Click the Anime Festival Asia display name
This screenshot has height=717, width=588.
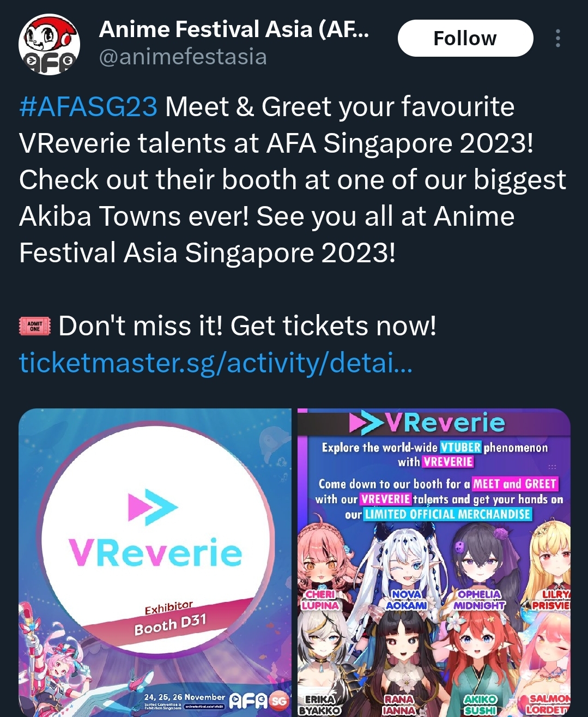(x=234, y=29)
